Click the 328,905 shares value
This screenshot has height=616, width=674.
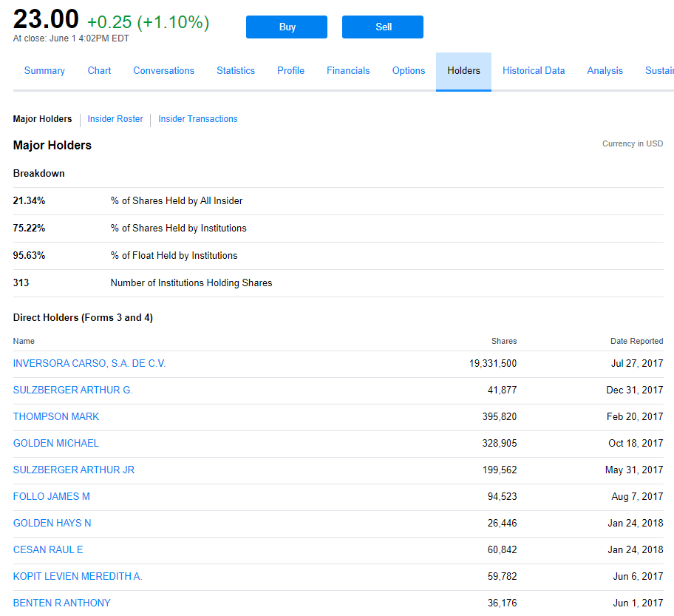coord(500,444)
